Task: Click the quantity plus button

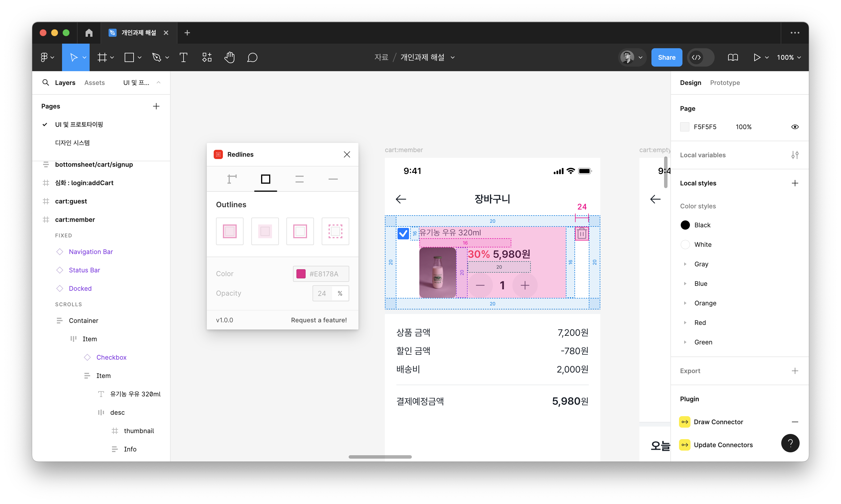Action: coord(525,285)
